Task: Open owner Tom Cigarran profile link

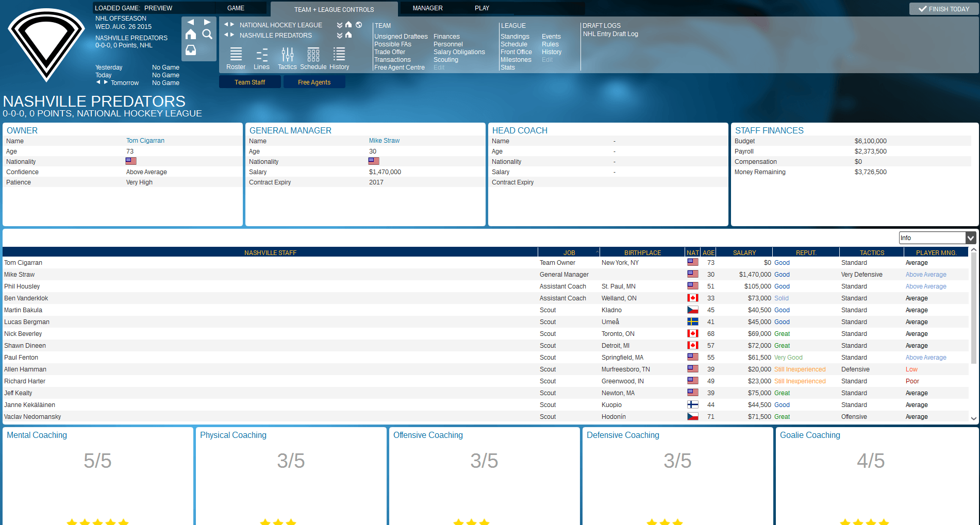Action: (145, 141)
